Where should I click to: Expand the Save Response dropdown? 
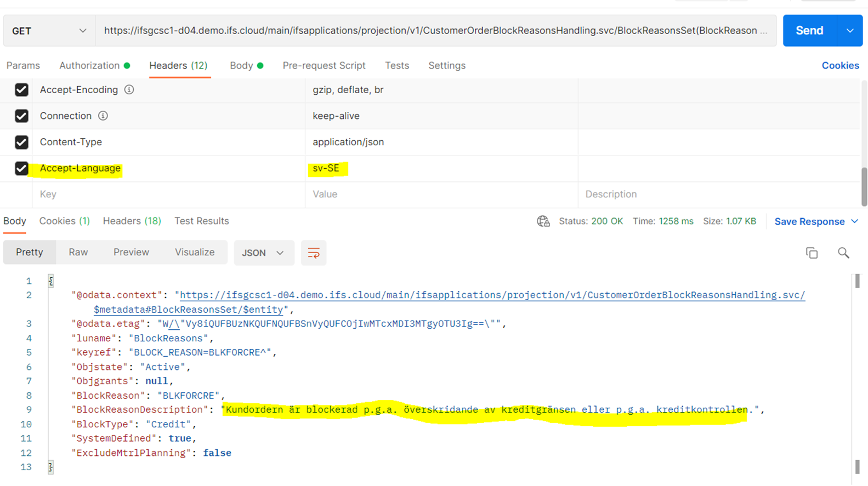[854, 221]
